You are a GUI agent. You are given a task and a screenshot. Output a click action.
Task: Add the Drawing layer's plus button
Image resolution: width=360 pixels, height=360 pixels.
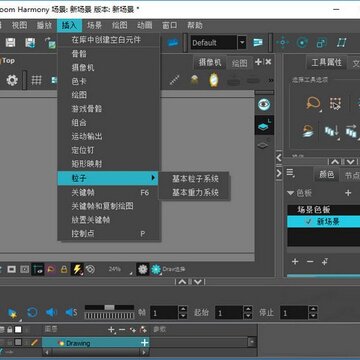point(144,343)
